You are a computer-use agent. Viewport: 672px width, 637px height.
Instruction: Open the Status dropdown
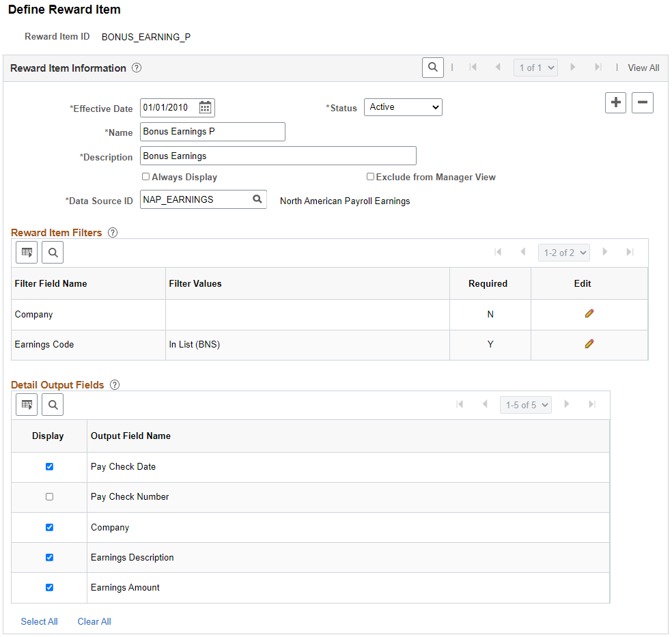pyautogui.click(x=403, y=107)
